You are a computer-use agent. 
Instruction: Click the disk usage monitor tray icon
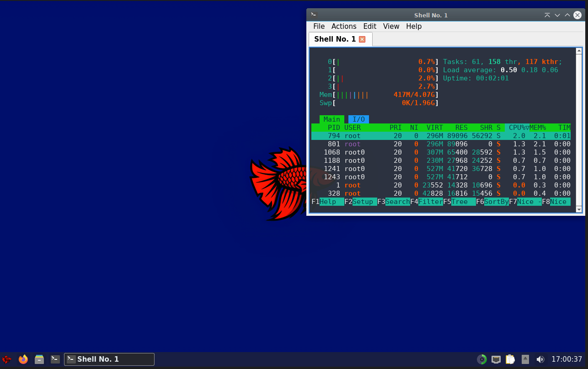[482, 359]
